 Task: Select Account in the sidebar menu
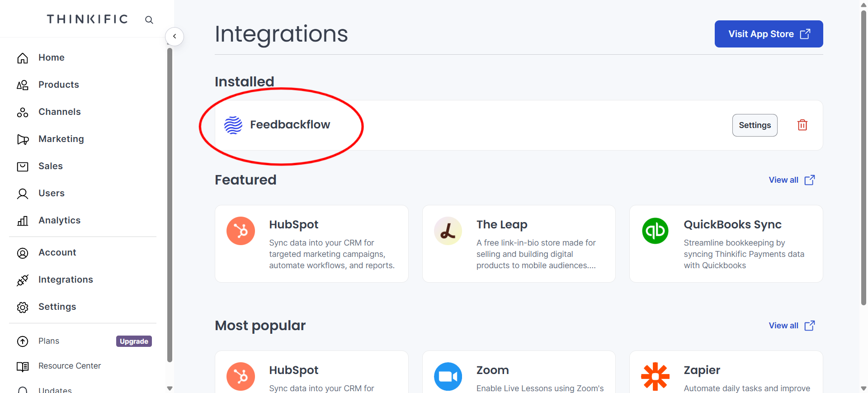pos(57,252)
